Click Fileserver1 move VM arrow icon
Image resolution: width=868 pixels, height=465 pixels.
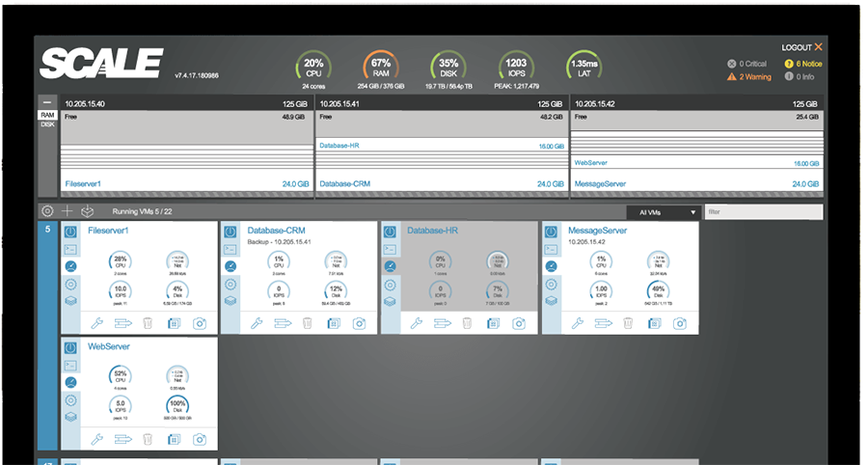[x=122, y=323]
